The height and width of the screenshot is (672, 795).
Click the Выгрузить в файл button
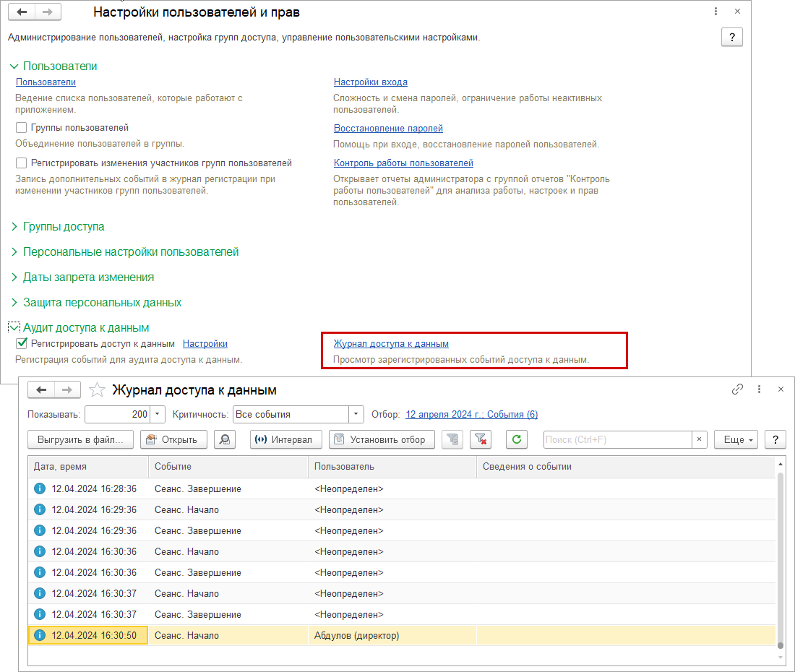(80, 439)
